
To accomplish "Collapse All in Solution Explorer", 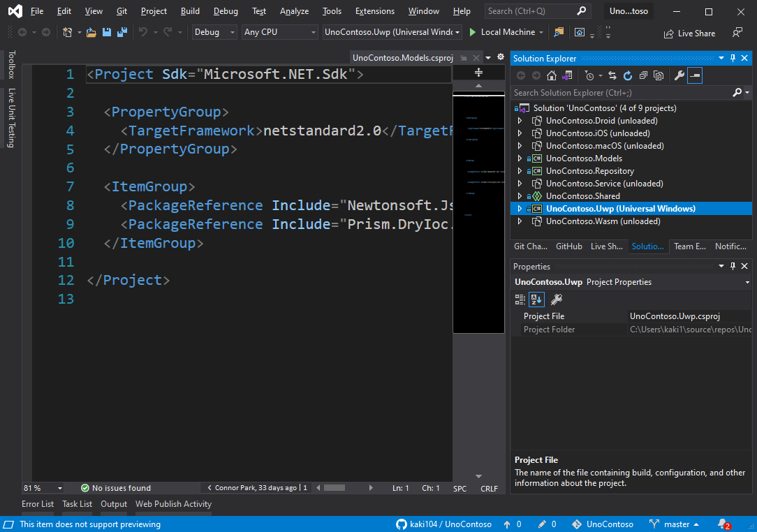I will tap(643, 75).
